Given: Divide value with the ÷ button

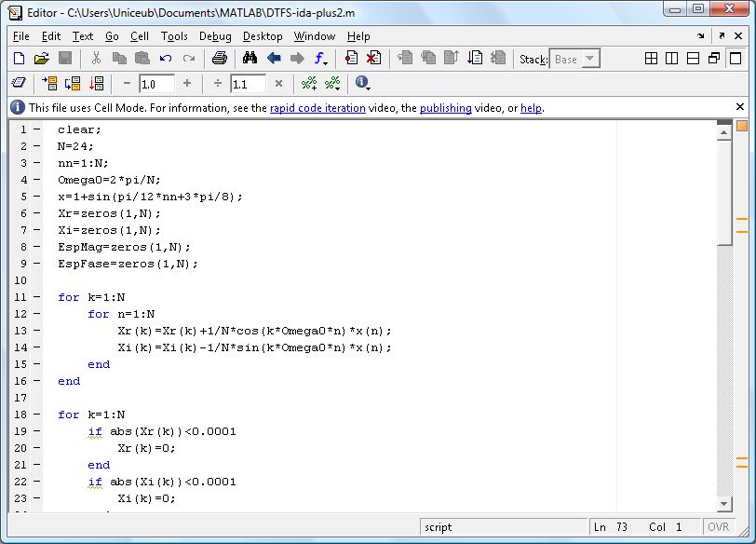Looking at the screenshot, I should [218, 84].
